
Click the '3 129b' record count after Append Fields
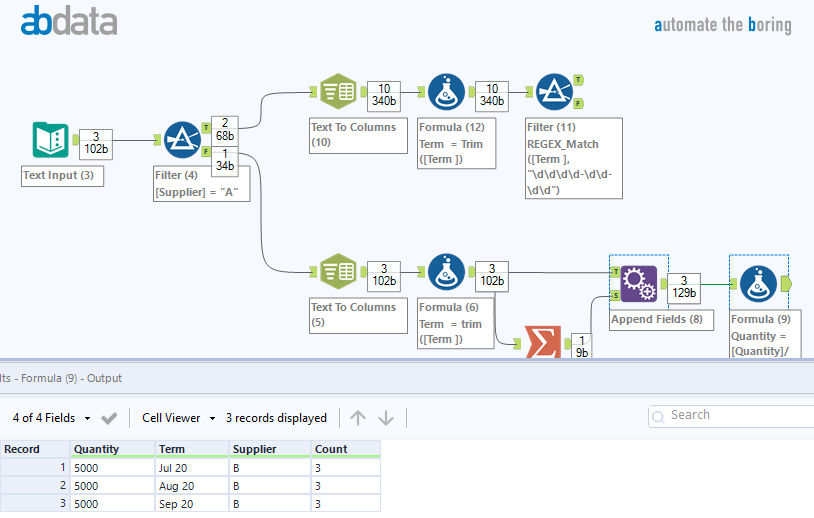(684, 288)
